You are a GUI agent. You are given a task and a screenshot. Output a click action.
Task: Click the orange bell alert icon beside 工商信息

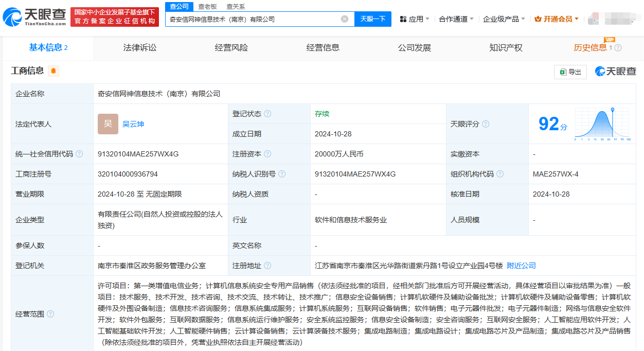[53, 71]
